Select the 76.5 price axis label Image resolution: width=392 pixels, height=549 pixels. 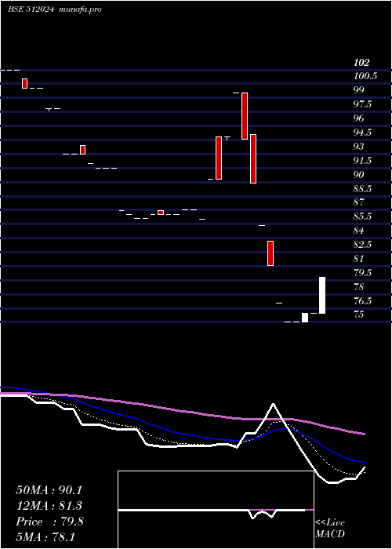pos(362,300)
